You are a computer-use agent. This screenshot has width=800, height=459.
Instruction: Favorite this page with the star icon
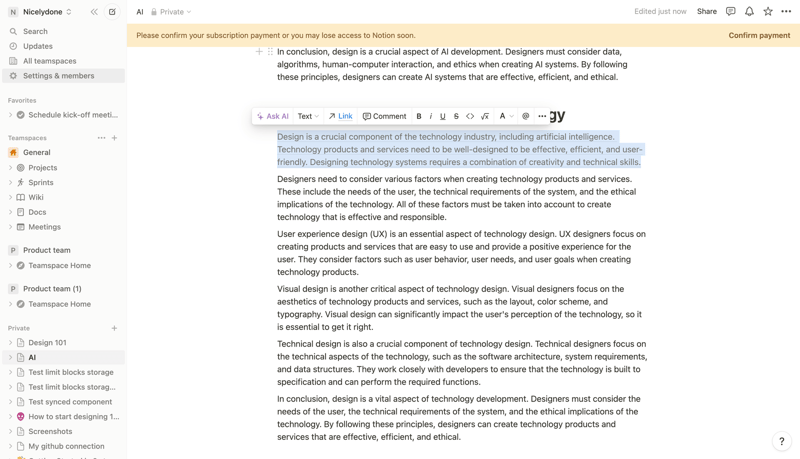[768, 12]
